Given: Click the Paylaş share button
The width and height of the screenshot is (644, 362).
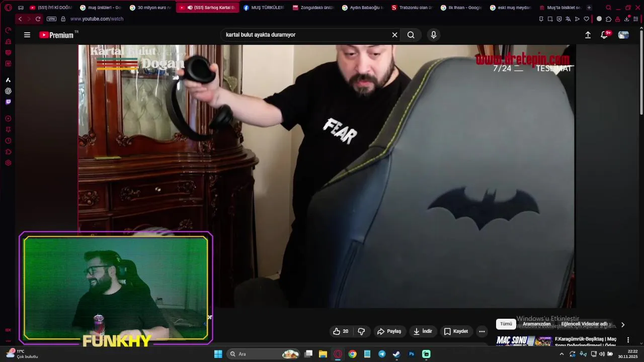Looking at the screenshot, I should coord(389,331).
